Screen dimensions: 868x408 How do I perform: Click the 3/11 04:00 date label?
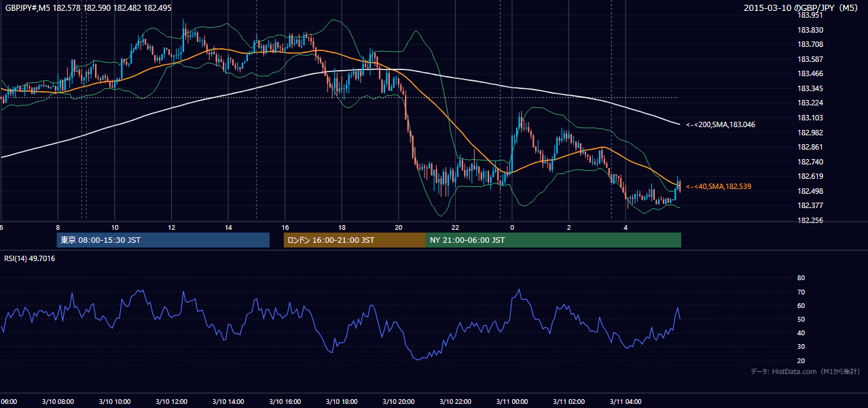point(626,402)
